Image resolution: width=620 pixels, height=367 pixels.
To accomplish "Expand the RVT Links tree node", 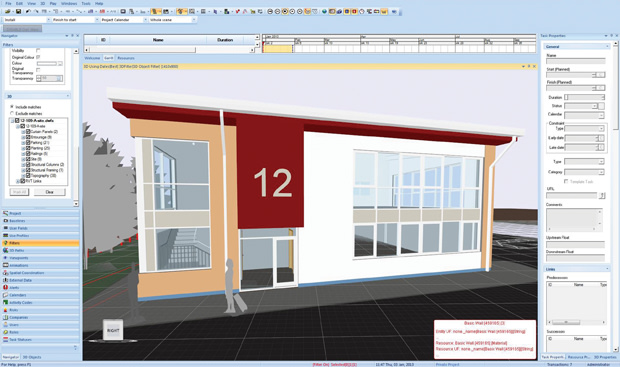I will coord(17,181).
